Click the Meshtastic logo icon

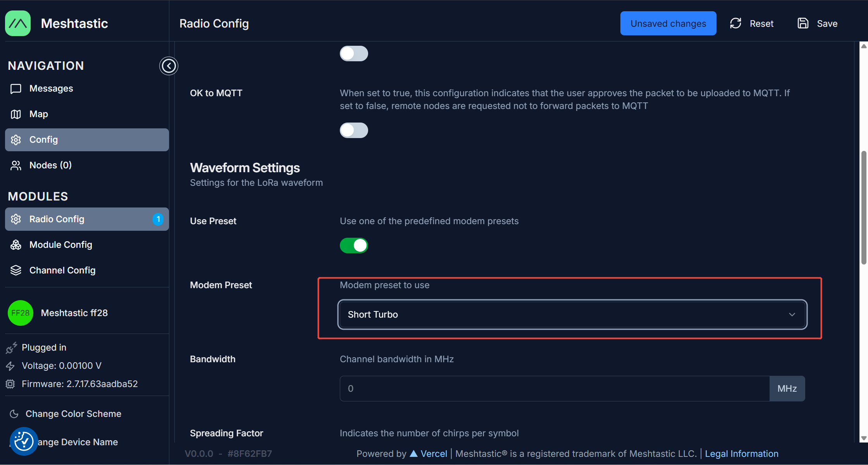[18, 23]
